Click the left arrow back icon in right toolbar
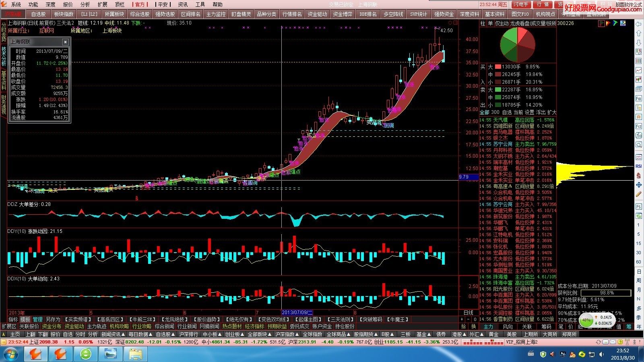 pyautogui.click(x=639, y=25)
